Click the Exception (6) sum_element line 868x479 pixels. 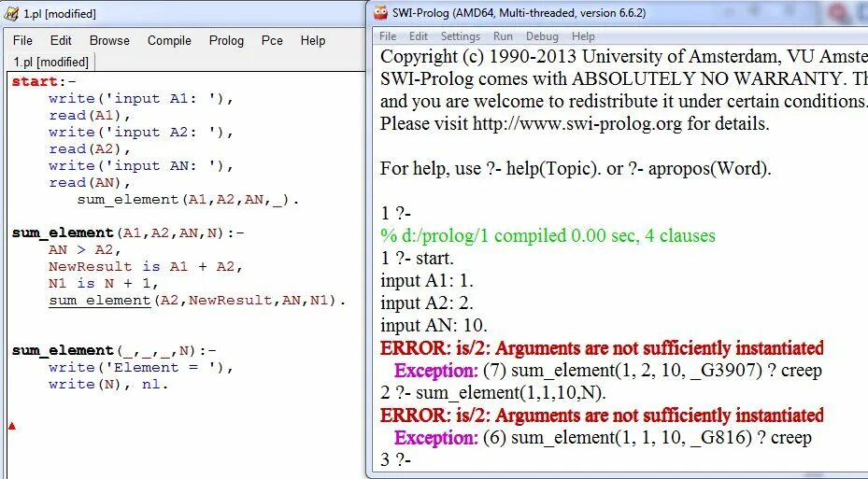(x=603, y=438)
